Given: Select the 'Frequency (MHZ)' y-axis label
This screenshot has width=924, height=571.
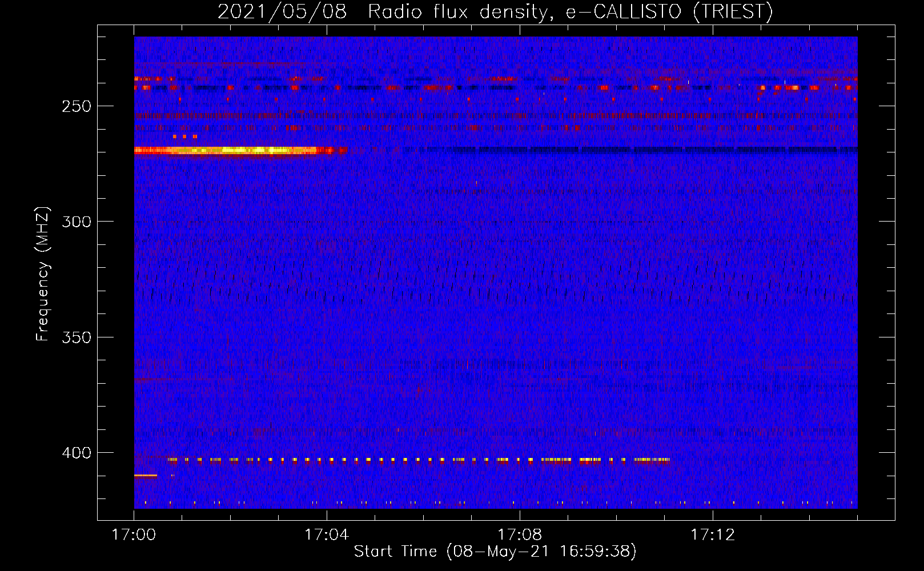Looking at the screenshot, I should click(x=43, y=274).
